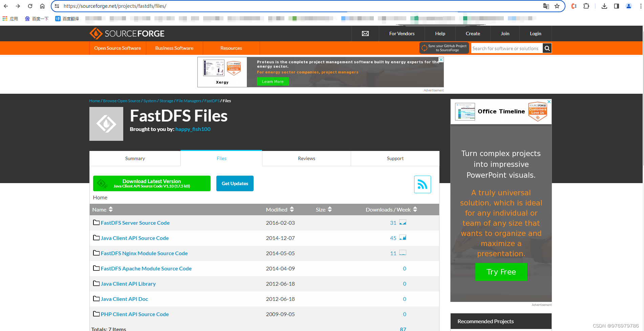The image size is (644, 331).
Task: Close the Office Timeline ad
Action: point(549,102)
